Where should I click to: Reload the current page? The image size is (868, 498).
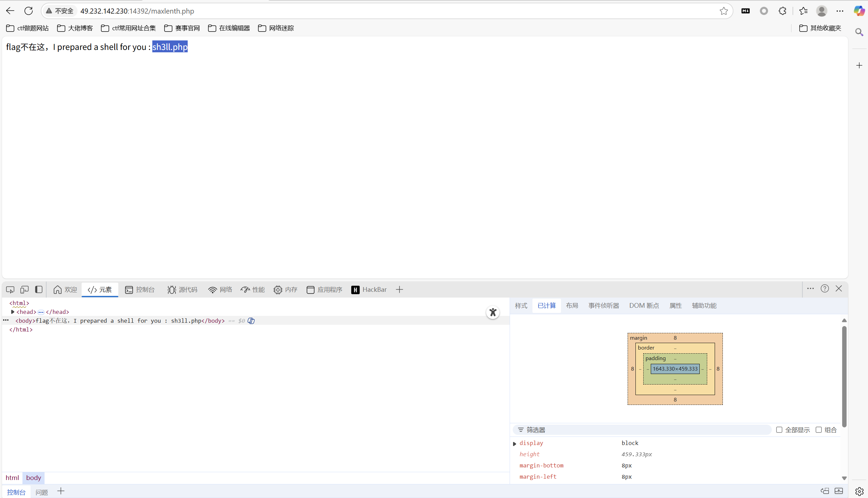[x=29, y=11]
